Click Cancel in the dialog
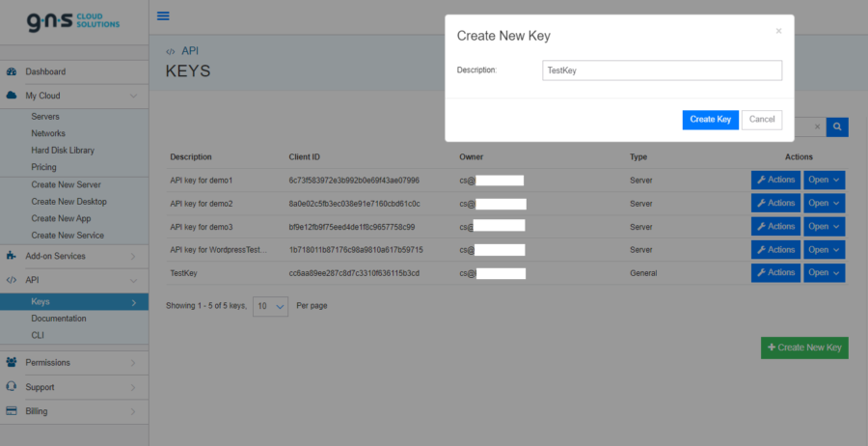 click(762, 120)
